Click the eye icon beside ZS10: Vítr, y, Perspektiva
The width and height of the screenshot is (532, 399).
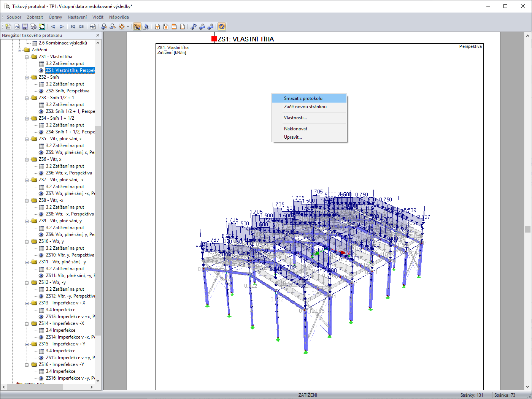tap(41, 255)
